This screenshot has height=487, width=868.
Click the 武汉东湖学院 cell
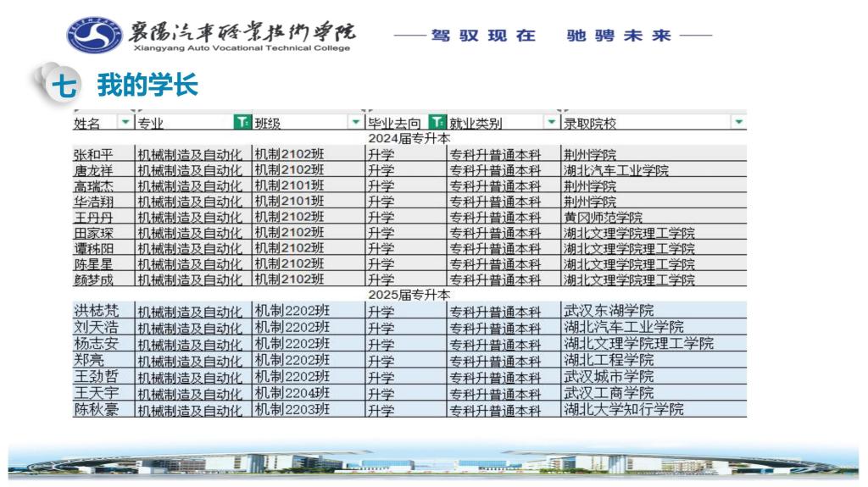609,310
